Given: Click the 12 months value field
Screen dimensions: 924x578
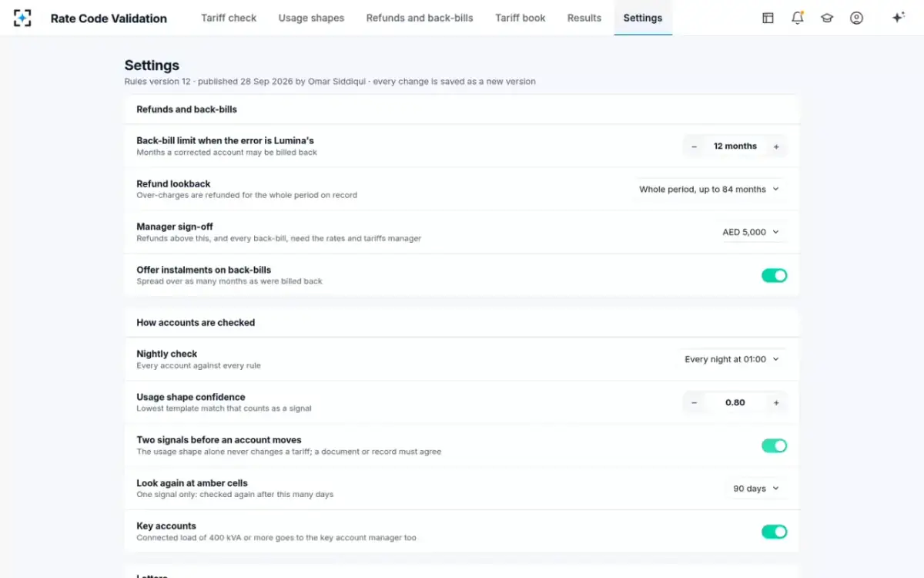Looking at the screenshot, I should pyautogui.click(x=735, y=146).
